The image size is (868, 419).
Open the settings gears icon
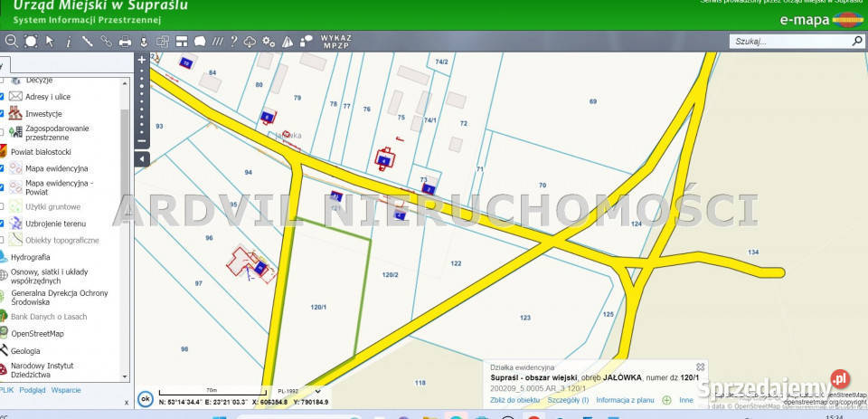click(269, 41)
